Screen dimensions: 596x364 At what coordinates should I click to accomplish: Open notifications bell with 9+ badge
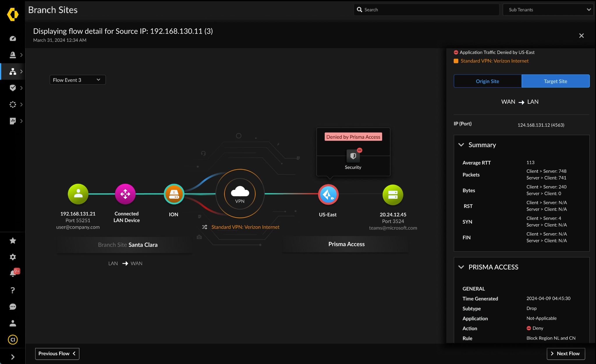click(14, 273)
